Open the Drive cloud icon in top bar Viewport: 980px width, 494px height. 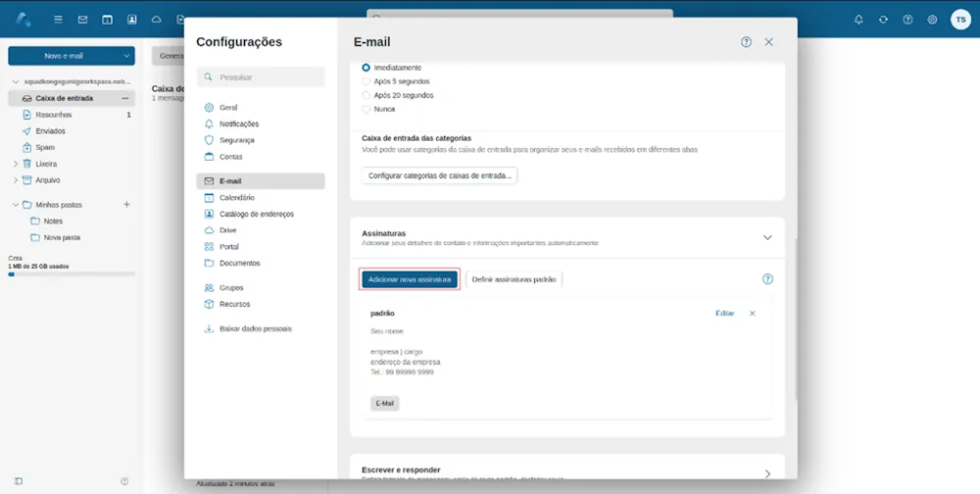(156, 20)
